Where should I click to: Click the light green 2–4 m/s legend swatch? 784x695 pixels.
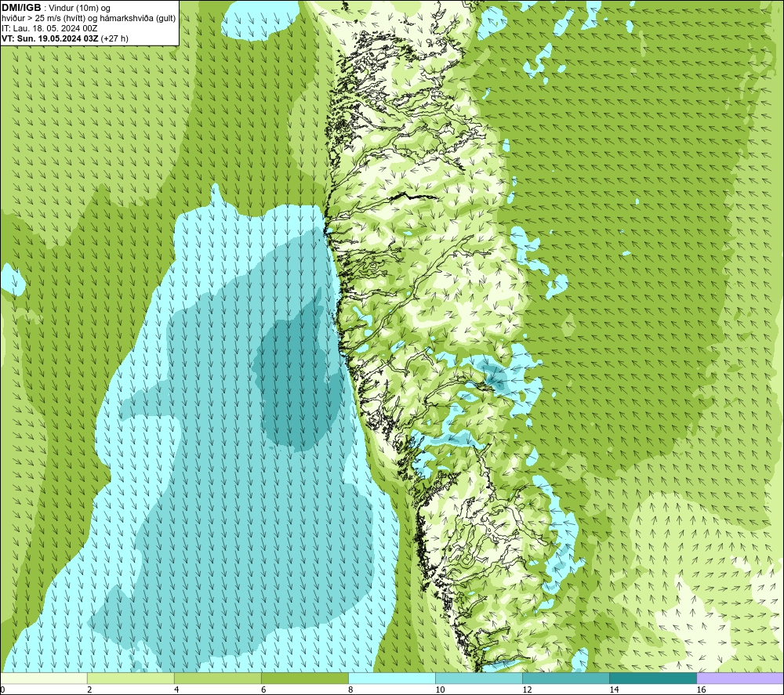click(x=130, y=679)
